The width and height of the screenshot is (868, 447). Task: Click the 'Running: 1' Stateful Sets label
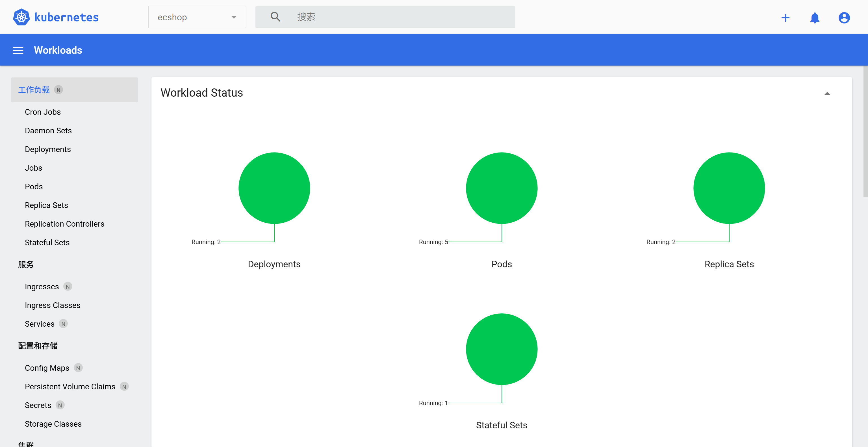433,403
